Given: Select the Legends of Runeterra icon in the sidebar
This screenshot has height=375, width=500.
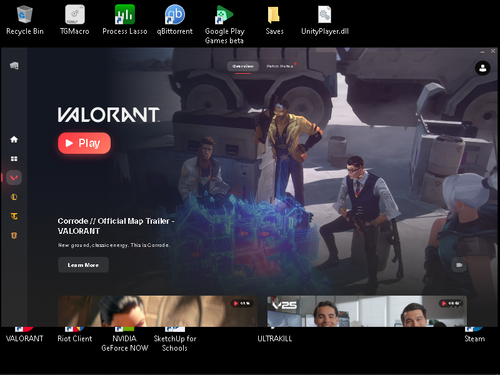Looking at the screenshot, I should [14, 235].
